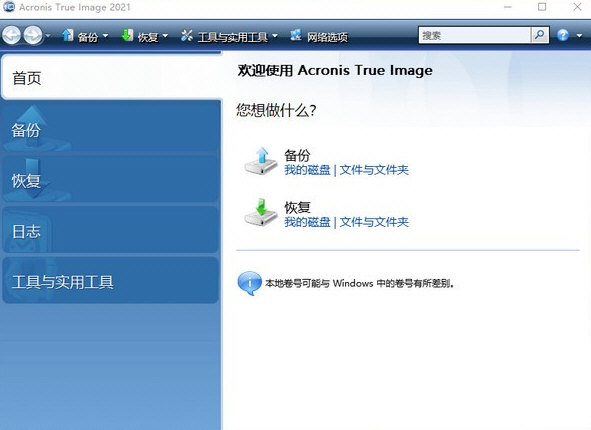Click the recovery disk icon with green arrow

[261, 213]
